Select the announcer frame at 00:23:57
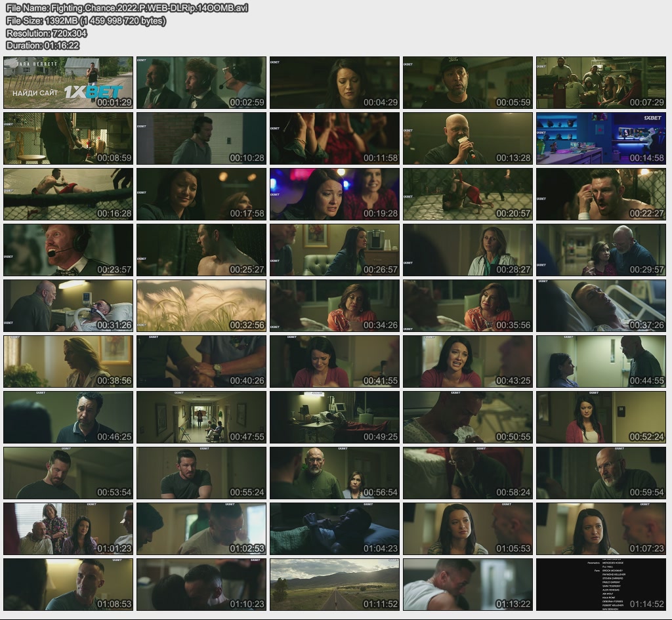 tap(68, 249)
